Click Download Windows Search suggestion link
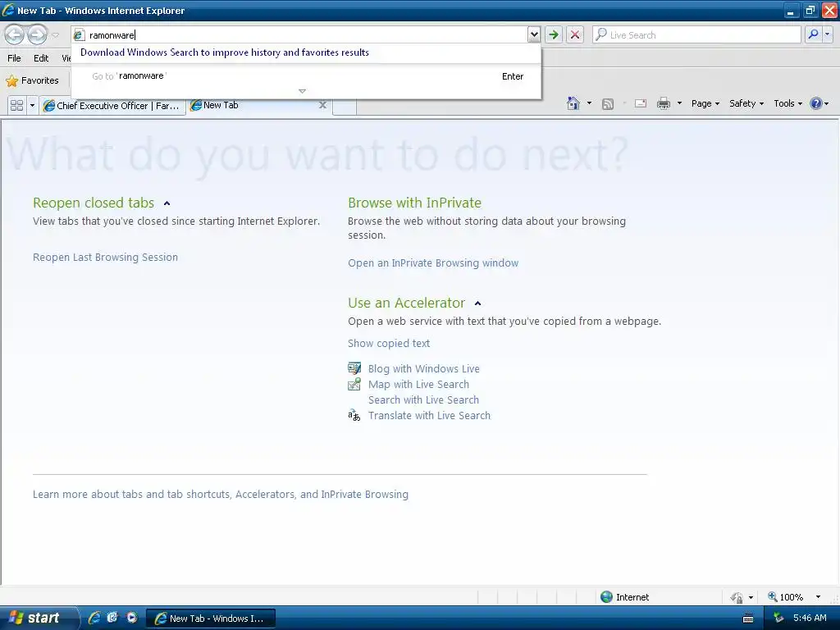 [x=225, y=52]
